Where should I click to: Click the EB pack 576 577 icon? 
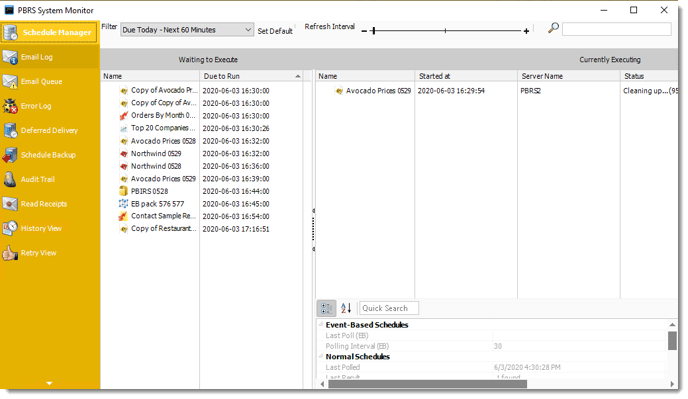pos(124,204)
